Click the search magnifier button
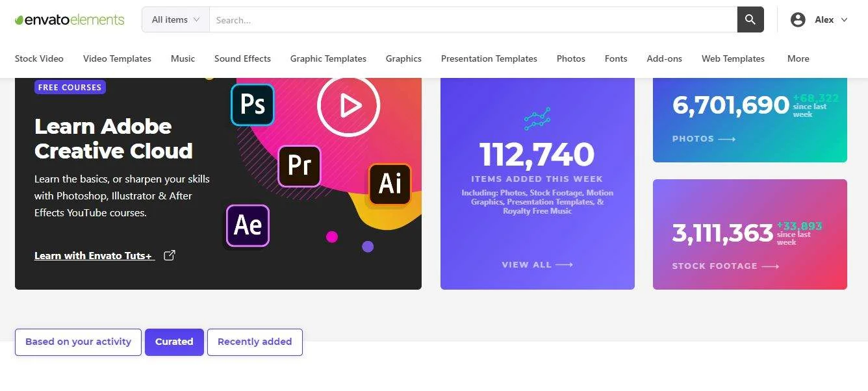The height and width of the screenshot is (391, 868). (x=750, y=19)
